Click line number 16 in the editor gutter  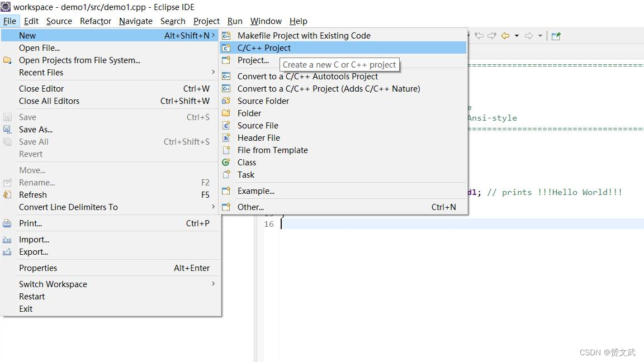(269, 224)
